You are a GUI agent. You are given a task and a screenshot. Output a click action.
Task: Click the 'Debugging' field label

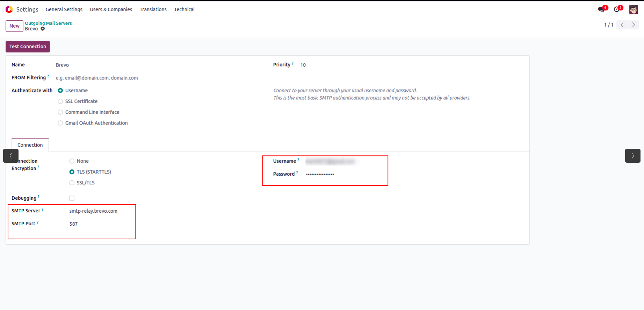coord(24,198)
